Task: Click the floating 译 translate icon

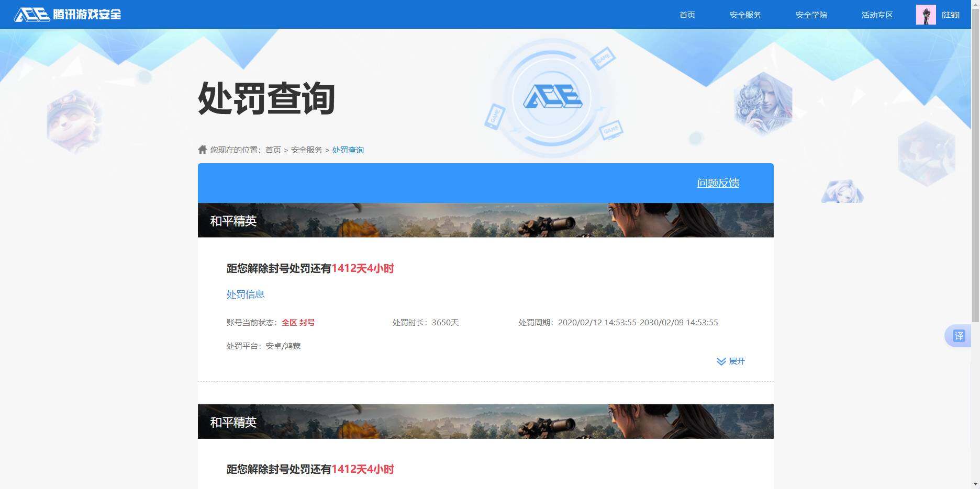Action: pyautogui.click(x=960, y=336)
